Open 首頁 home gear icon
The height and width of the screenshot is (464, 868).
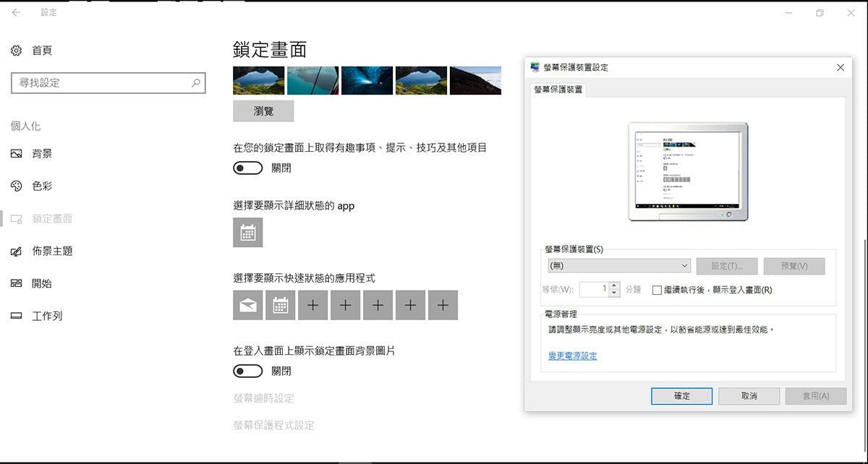tap(16, 51)
